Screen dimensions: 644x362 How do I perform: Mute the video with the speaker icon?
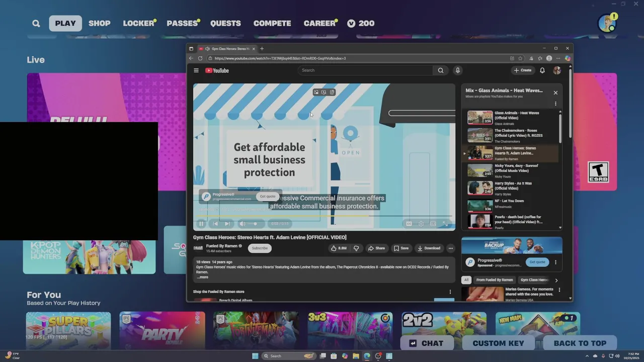(x=242, y=224)
